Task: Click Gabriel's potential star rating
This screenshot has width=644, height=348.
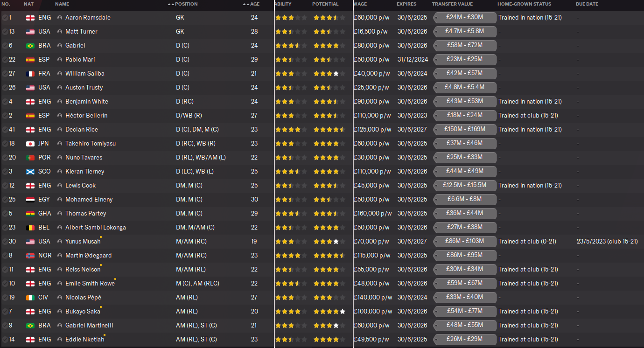Action: point(329,46)
